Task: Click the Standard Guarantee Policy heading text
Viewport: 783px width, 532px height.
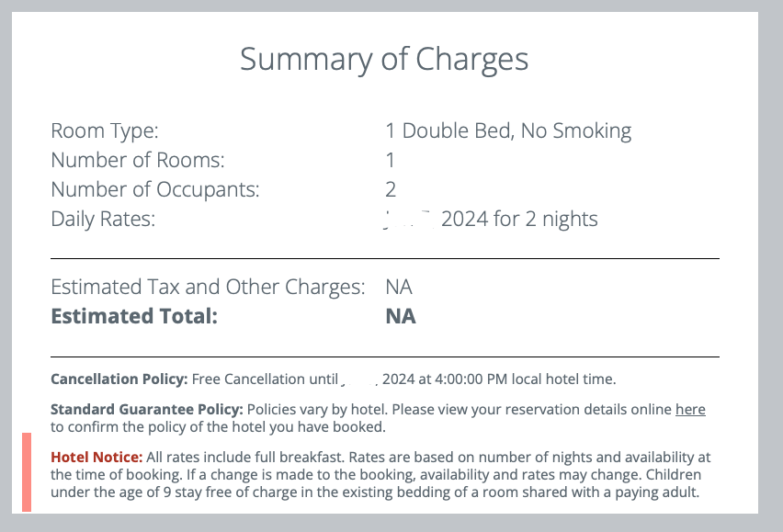Action: 147,410
